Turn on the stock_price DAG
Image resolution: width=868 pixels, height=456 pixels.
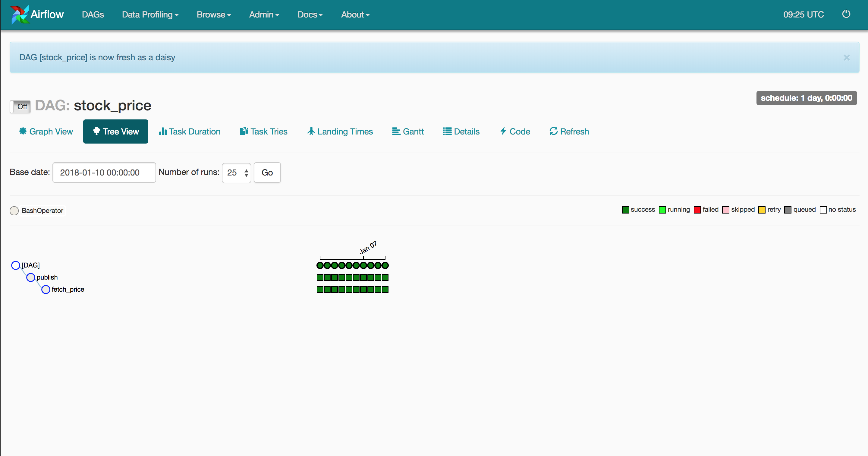pos(20,106)
